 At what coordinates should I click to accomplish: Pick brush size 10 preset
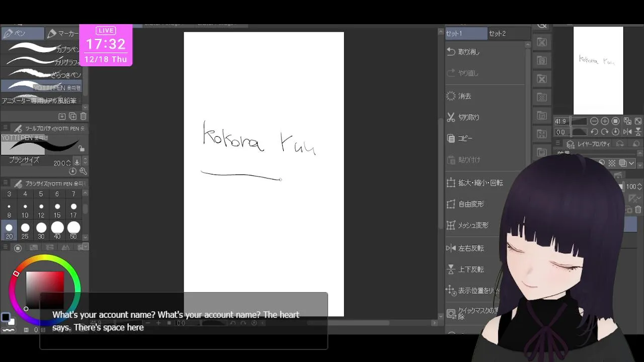click(25, 210)
